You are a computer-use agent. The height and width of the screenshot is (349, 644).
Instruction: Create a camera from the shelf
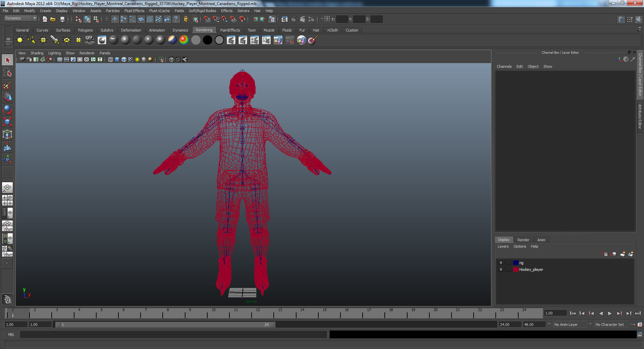[x=90, y=40]
